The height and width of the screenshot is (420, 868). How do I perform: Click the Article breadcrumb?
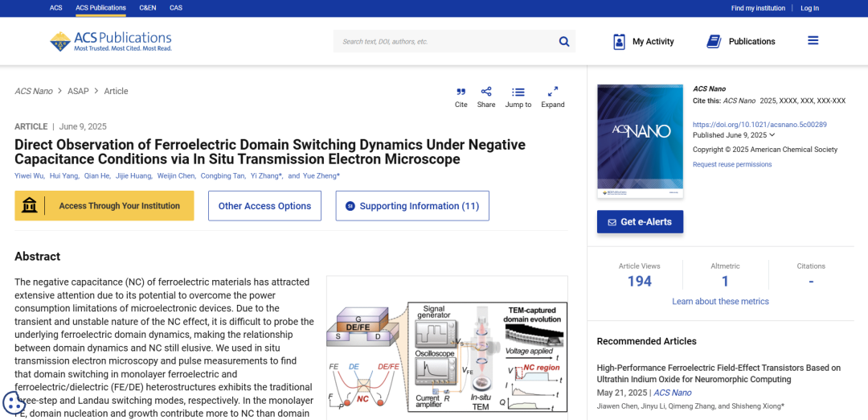point(117,92)
